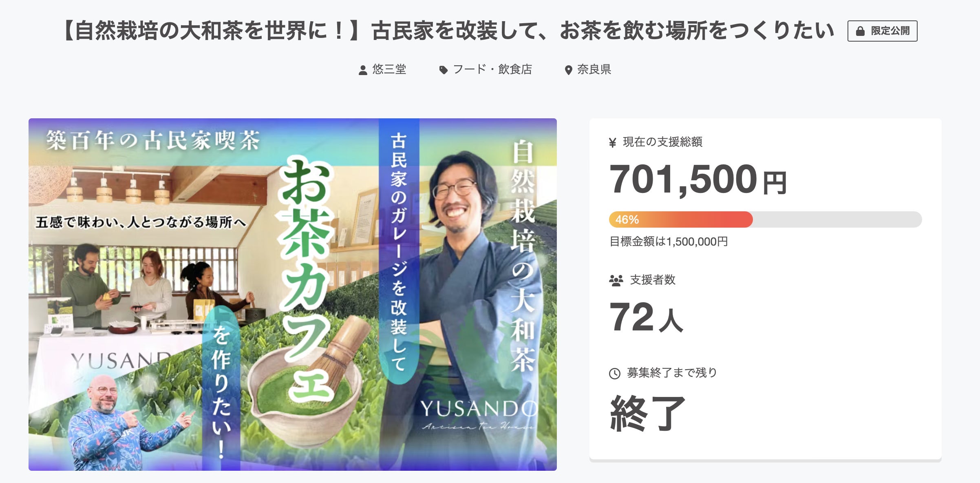Click the 46% funding progress bar

click(765, 219)
